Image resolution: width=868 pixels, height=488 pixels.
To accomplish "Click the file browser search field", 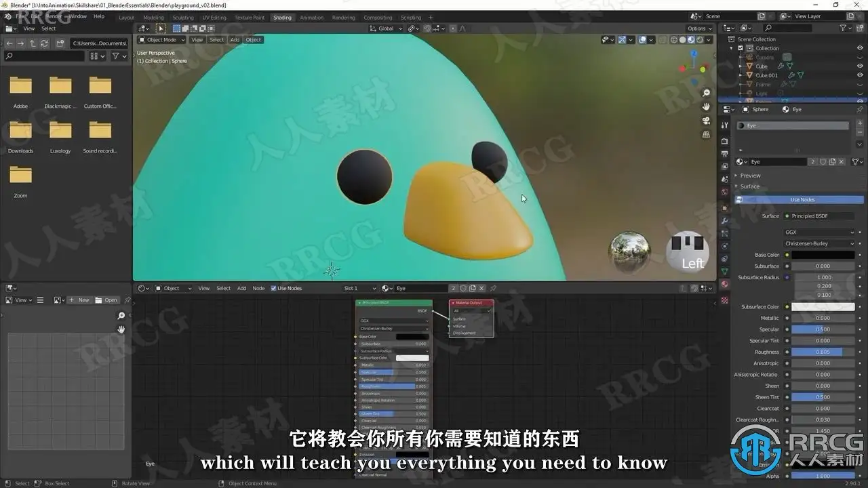I will coord(44,56).
